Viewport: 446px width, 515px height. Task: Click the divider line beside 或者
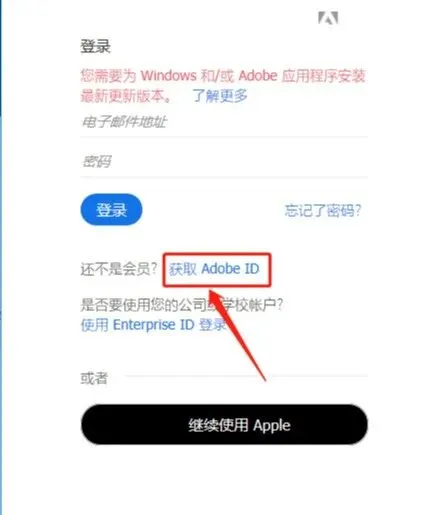246,376
